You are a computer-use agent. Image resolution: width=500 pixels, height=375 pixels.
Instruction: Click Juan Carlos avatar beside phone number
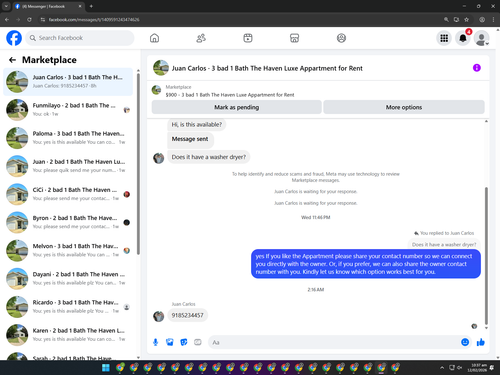pos(159,316)
